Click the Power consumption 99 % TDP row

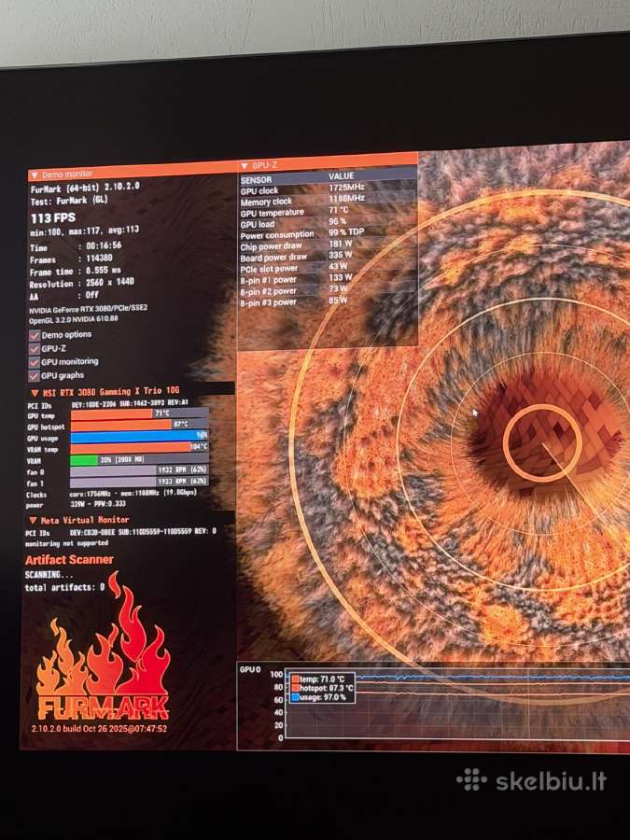pyautogui.click(x=328, y=233)
